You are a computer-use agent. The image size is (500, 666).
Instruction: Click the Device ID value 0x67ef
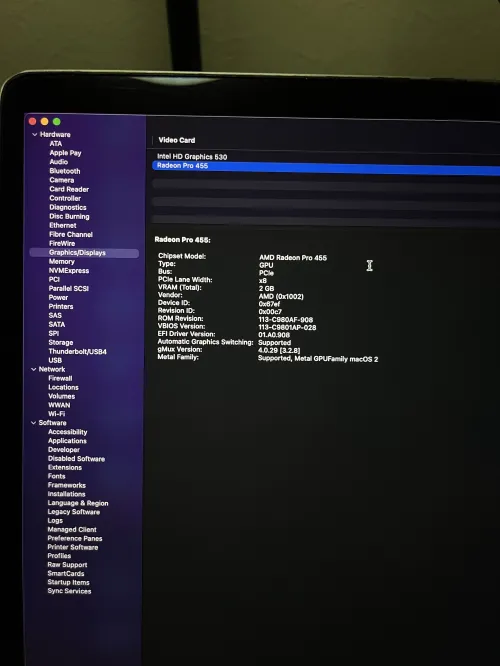[x=269, y=304]
